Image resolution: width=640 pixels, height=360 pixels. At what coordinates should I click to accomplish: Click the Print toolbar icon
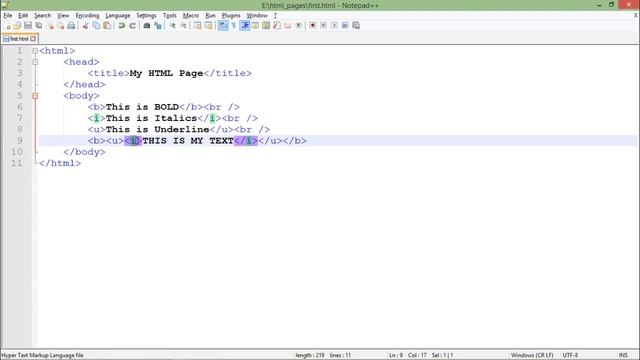click(71, 25)
